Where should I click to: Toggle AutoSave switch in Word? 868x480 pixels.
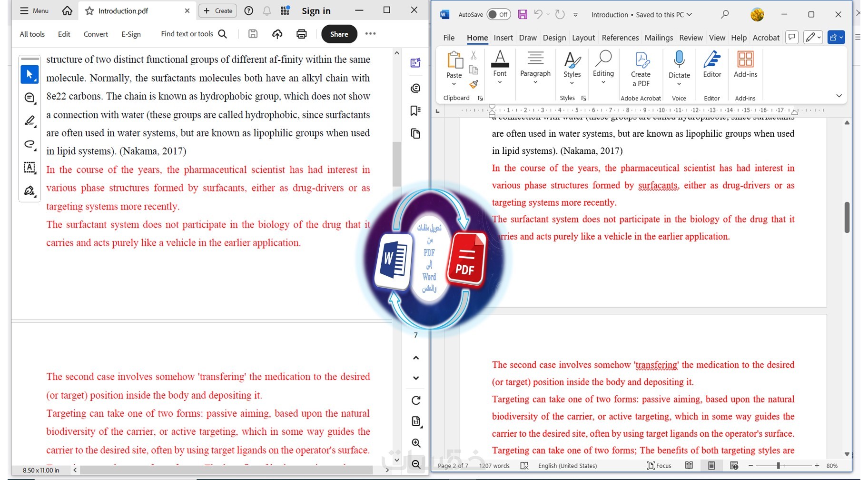[x=499, y=15]
